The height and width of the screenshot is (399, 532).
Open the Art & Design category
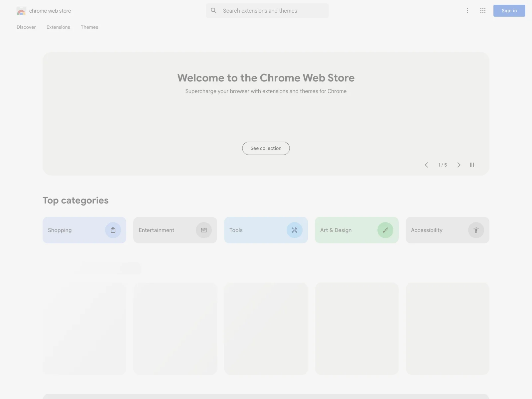tap(357, 230)
